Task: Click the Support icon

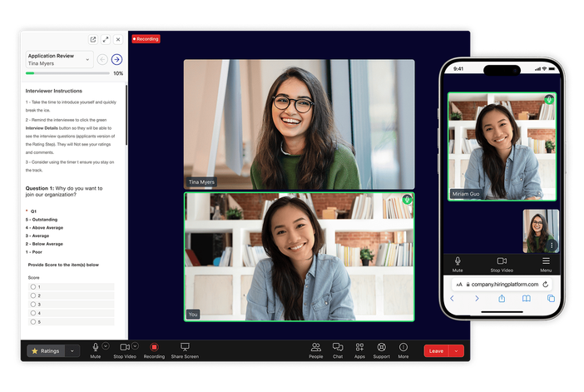Action: (381, 348)
